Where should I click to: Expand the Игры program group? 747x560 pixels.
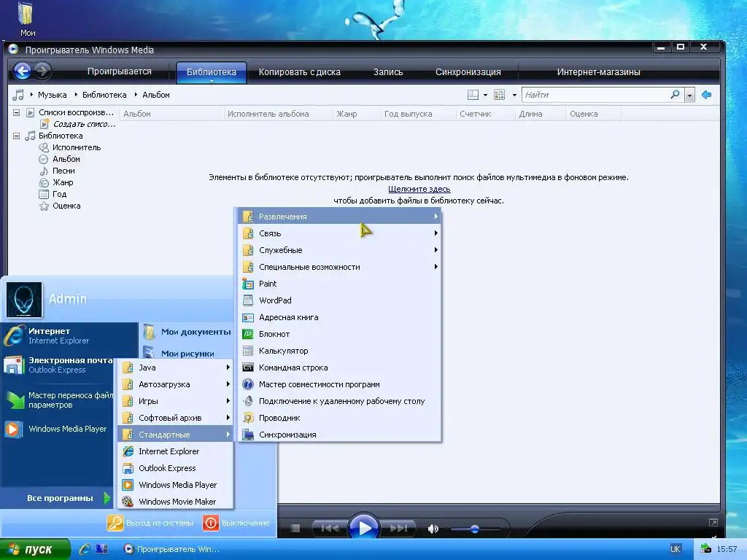(175, 401)
